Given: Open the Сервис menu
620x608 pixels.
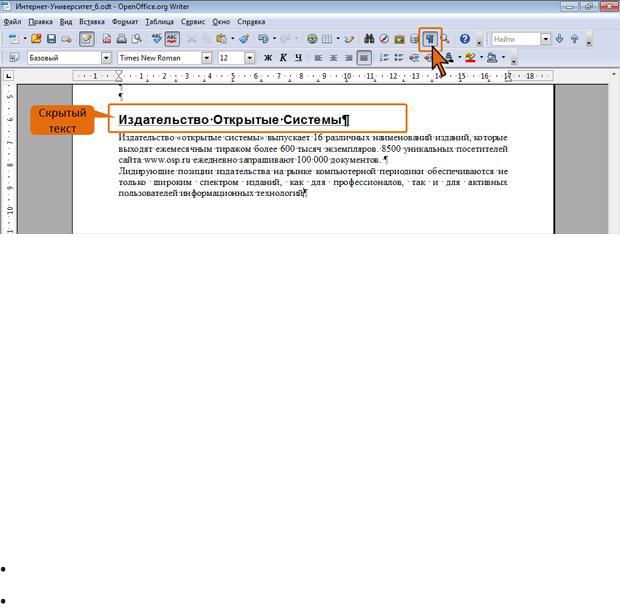Looking at the screenshot, I should pos(193,22).
